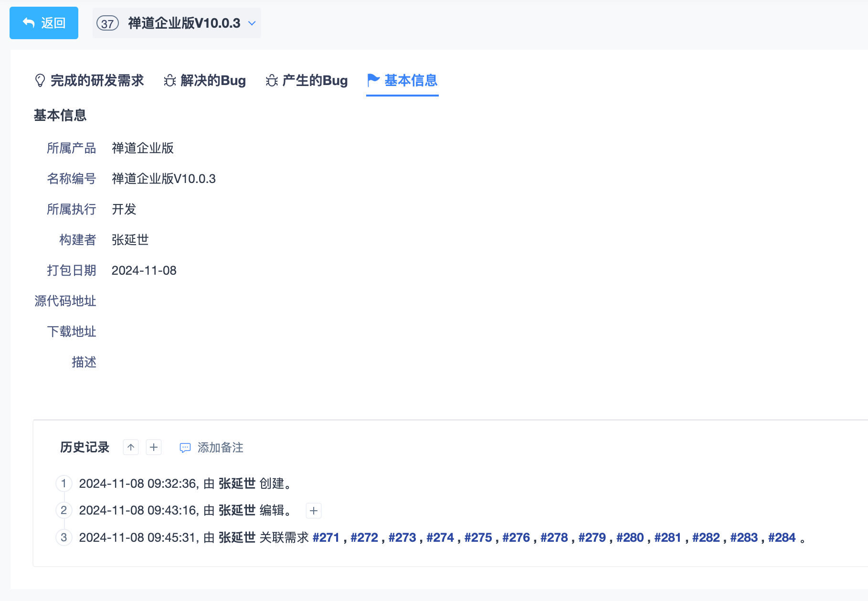Click the 添加备注 comment button
Viewport: 868px width, 601px height.
coord(212,448)
